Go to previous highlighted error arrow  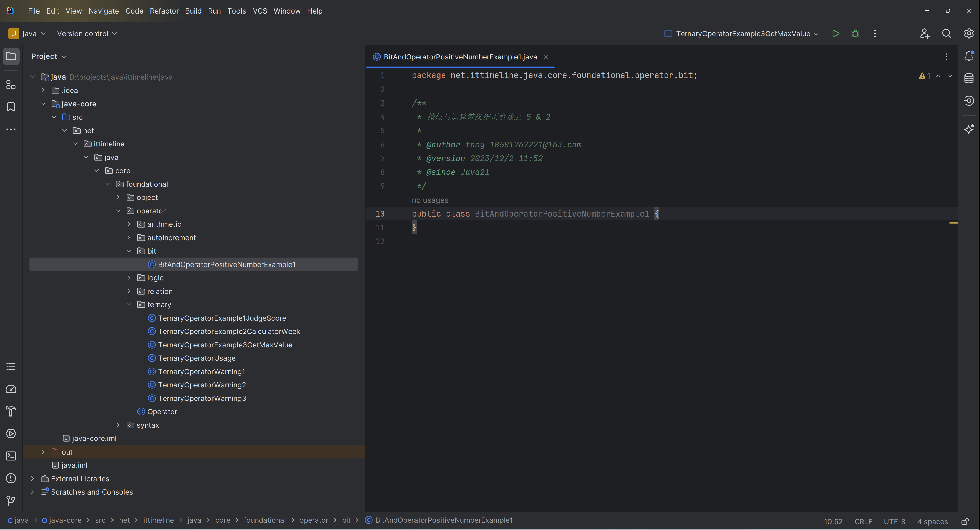point(938,76)
